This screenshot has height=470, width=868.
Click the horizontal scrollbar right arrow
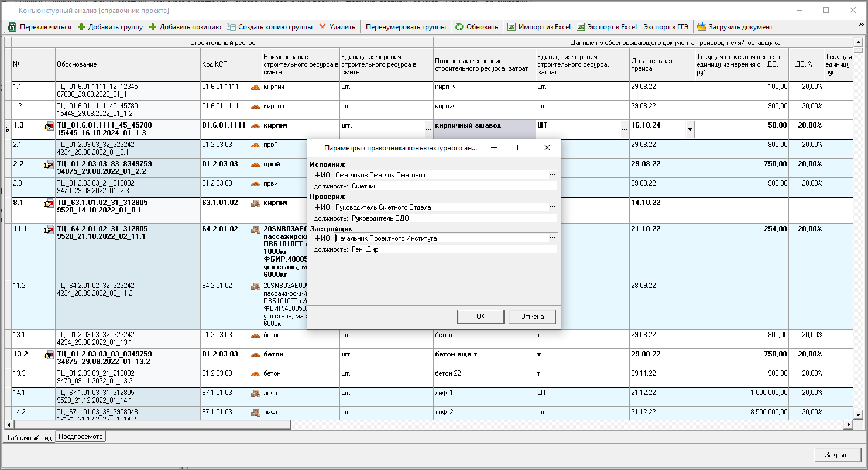(x=849, y=424)
